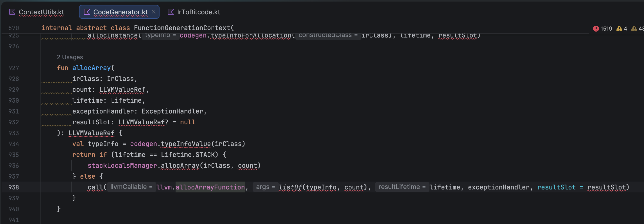Show the 2 Usages of allocArray
644x224 pixels.
coord(70,57)
